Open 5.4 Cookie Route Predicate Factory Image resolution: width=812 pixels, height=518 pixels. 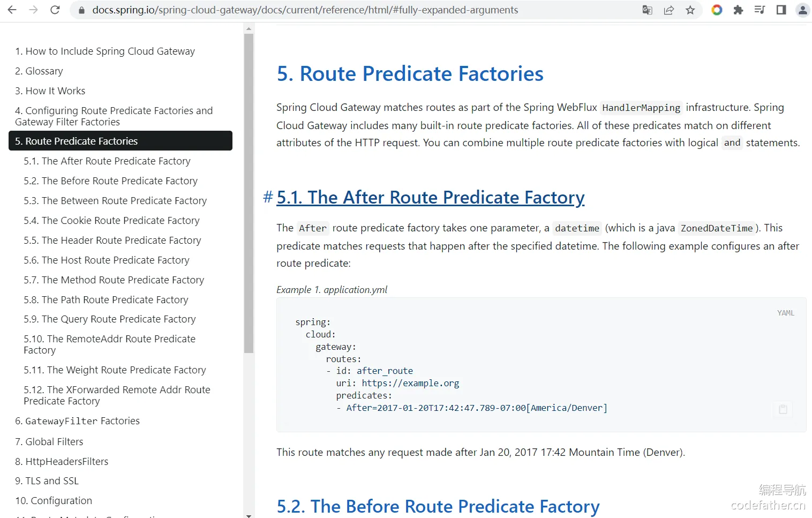(x=111, y=221)
